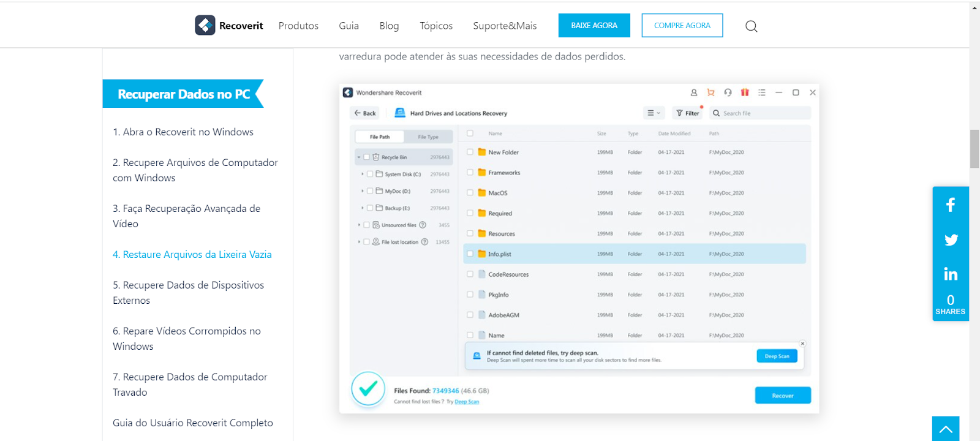Open the Tópicos navigation menu
The image size is (980, 441).
[x=436, y=26]
